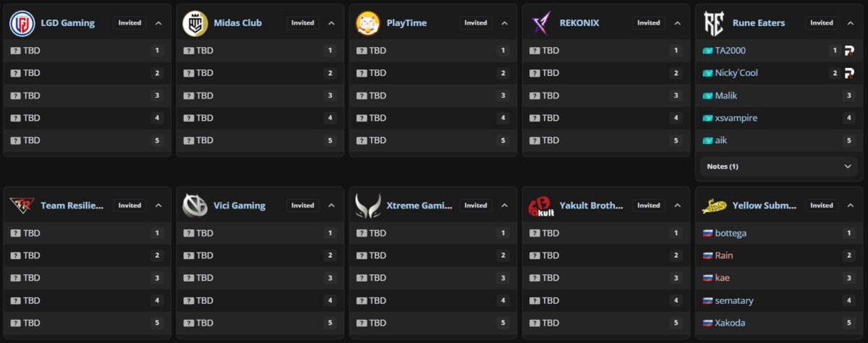Screen dimensions: 868x343
Task: Click the Rune Eaters RE logo
Action: pos(713,23)
